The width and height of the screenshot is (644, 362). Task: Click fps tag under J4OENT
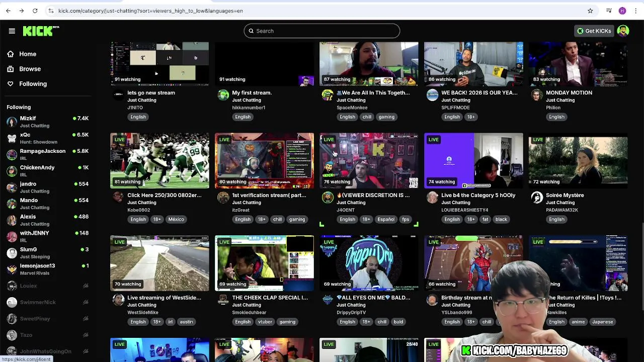(406, 219)
